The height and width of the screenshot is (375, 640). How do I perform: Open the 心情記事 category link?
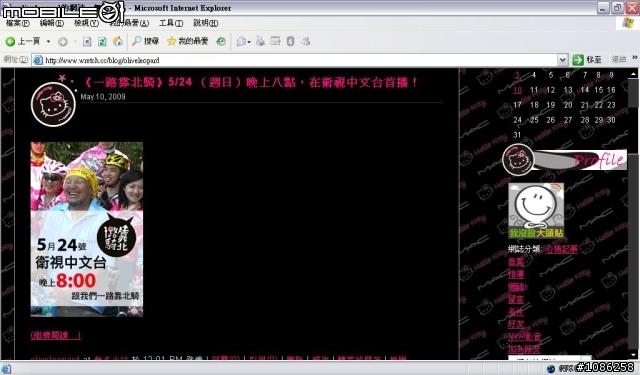(562, 249)
